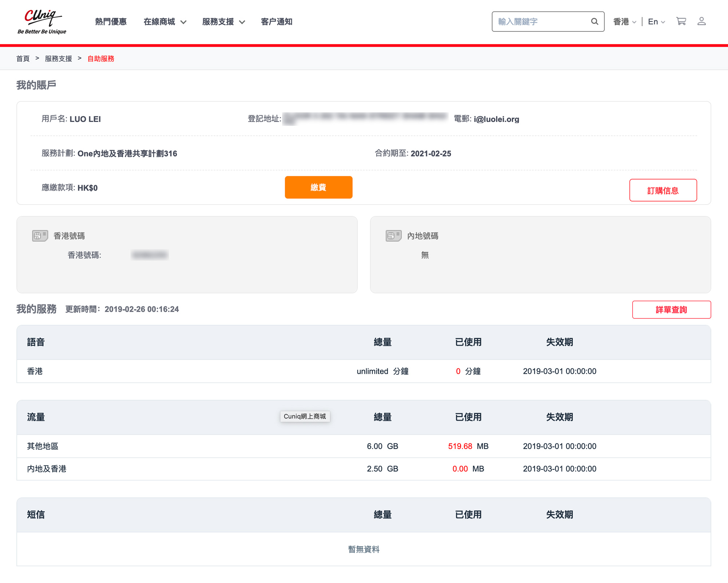Image resolution: width=728 pixels, height=583 pixels.
Task: Click the i@luolei.org email address
Action: (x=496, y=119)
